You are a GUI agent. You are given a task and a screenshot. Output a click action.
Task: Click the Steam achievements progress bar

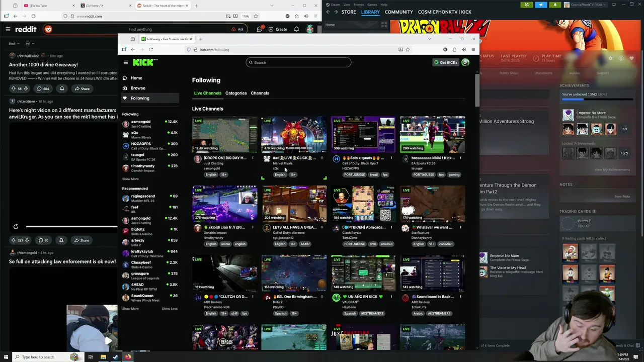coord(597,99)
